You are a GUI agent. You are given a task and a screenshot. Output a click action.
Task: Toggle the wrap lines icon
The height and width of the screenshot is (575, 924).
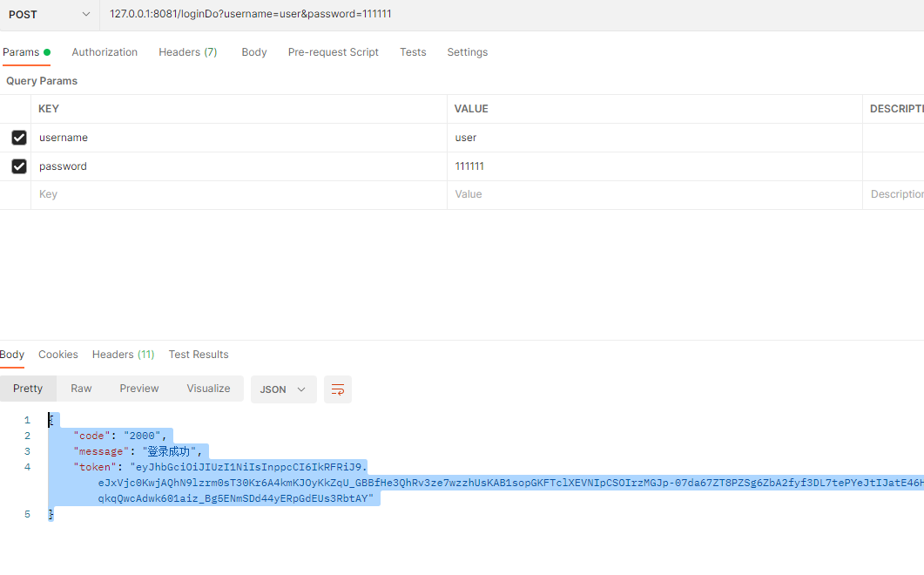(x=338, y=389)
